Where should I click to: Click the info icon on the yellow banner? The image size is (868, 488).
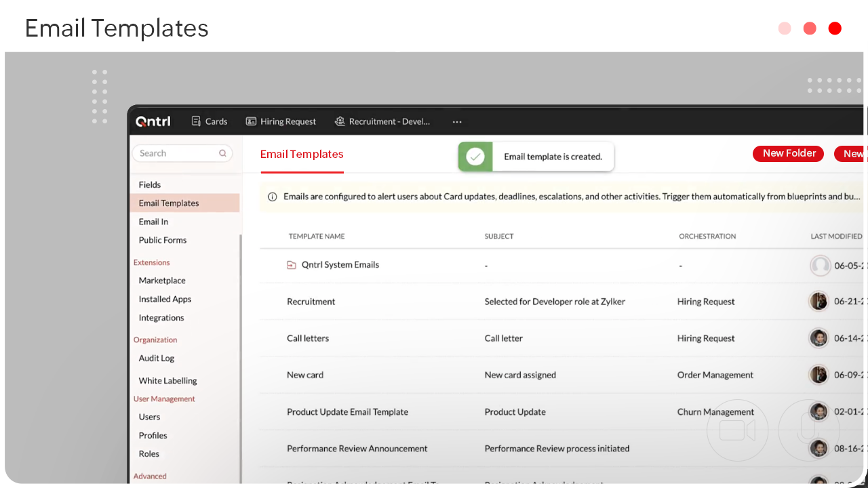272,197
